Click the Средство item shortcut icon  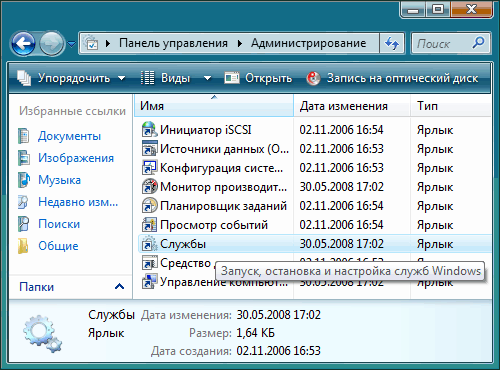pyautogui.click(x=149, y=263)
